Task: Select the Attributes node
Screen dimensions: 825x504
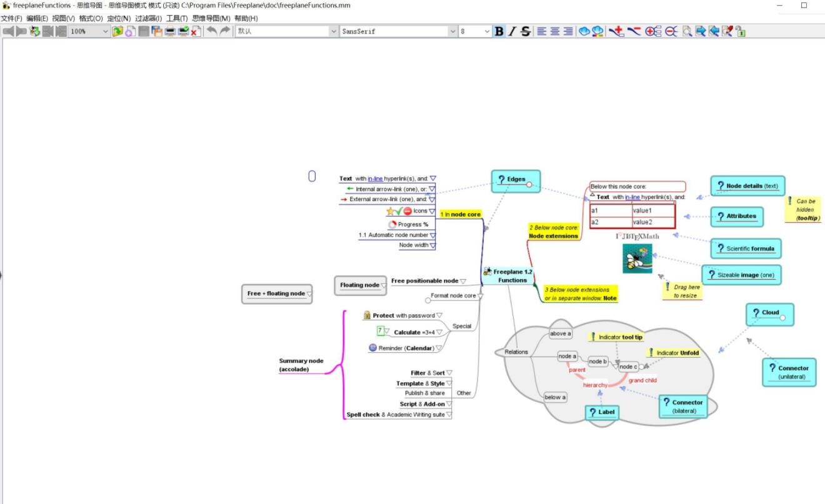Action: click(x=736, y=216)
